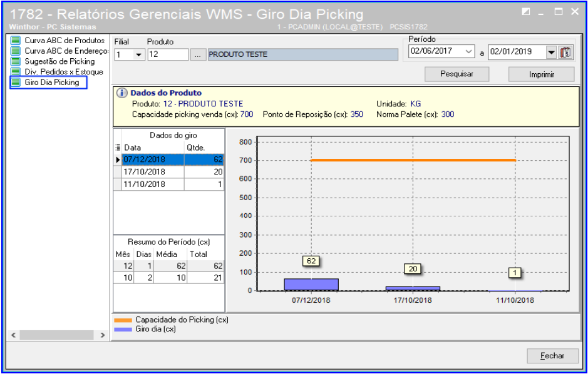The height and width of the screenshot is (374, 588).
Task: Click the Sugestão de Picking list icon
Action: click(x=16, y=61)
